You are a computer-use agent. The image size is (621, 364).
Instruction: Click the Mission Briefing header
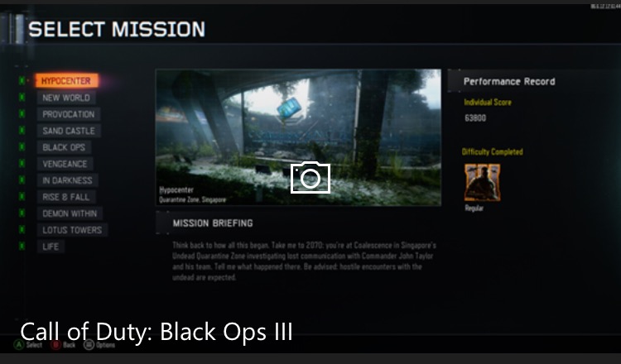click(213, 223)
